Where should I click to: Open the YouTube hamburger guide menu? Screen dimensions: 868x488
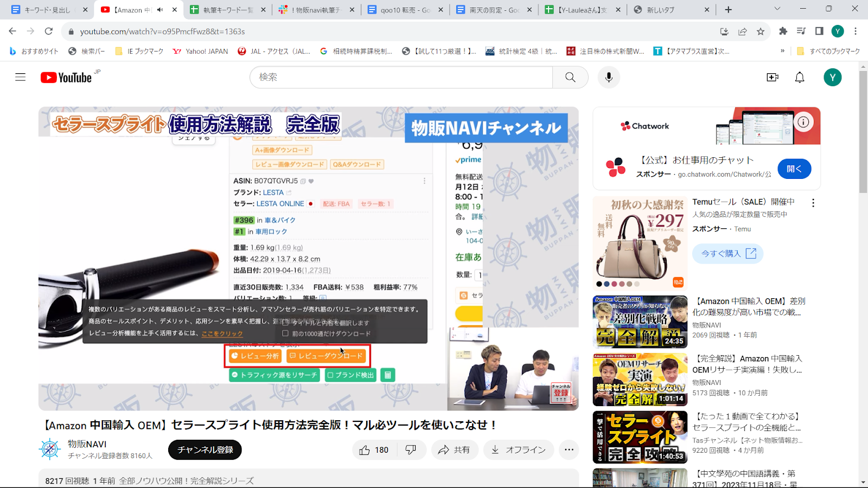(20, 77)
